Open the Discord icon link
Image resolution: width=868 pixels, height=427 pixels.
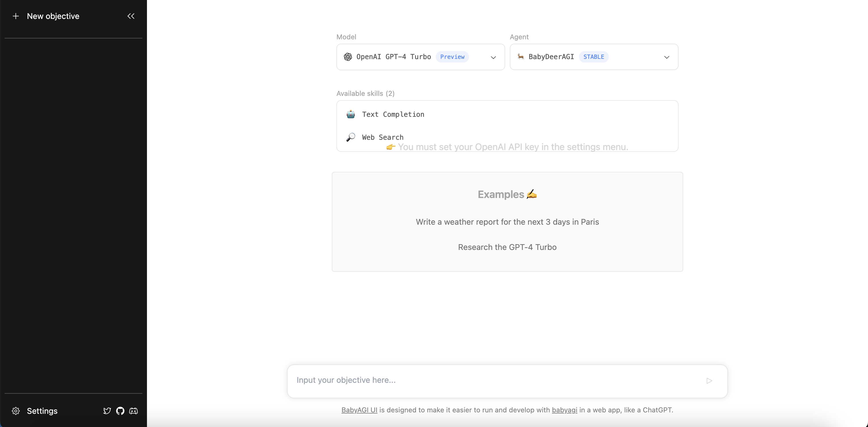coord(133,411)
